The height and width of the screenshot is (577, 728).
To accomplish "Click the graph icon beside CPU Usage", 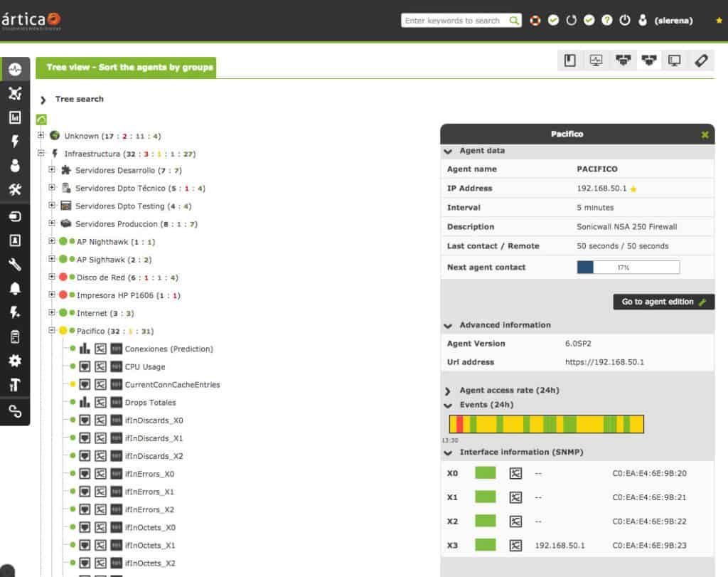I will click(x=100, y=367).
